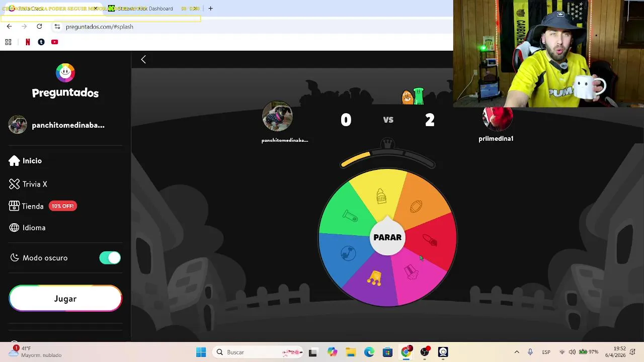Open Task View on the taskbar

pos(313,352)
